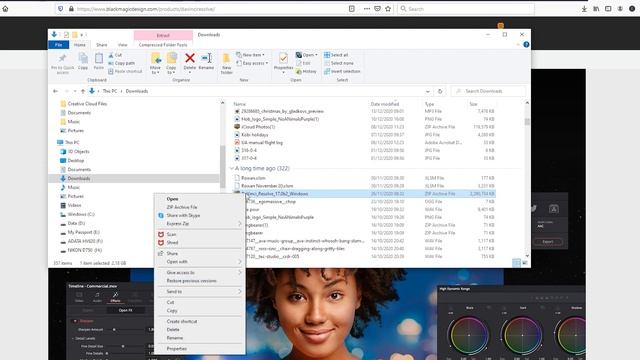Screen dimensions: 640x360
Task: Click the Name column header
Action: coord(240,104)
